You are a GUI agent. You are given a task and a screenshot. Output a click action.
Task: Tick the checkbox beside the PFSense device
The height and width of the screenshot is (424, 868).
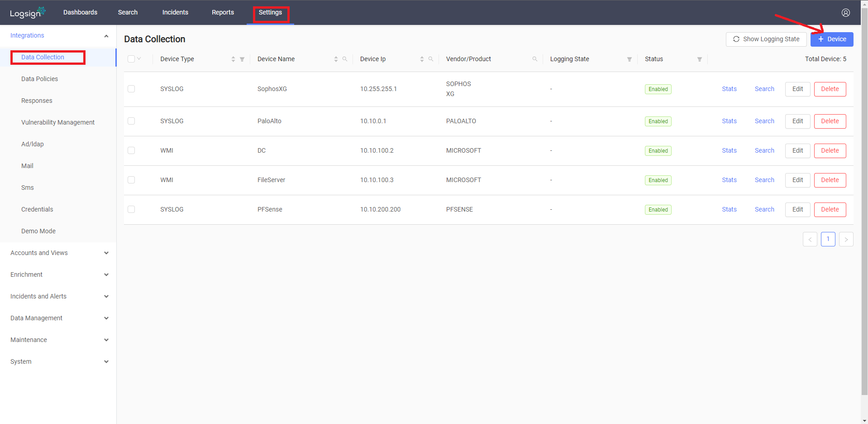pos(131,209)
